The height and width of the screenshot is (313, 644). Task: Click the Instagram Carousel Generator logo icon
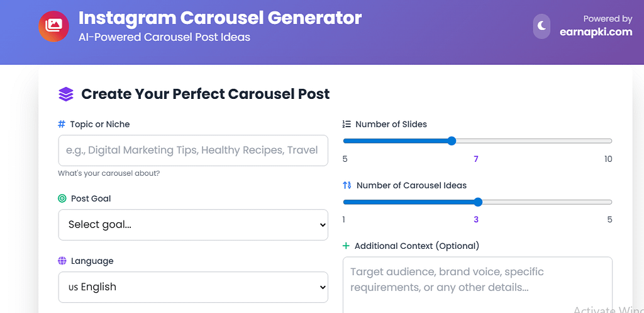[53, 26]
